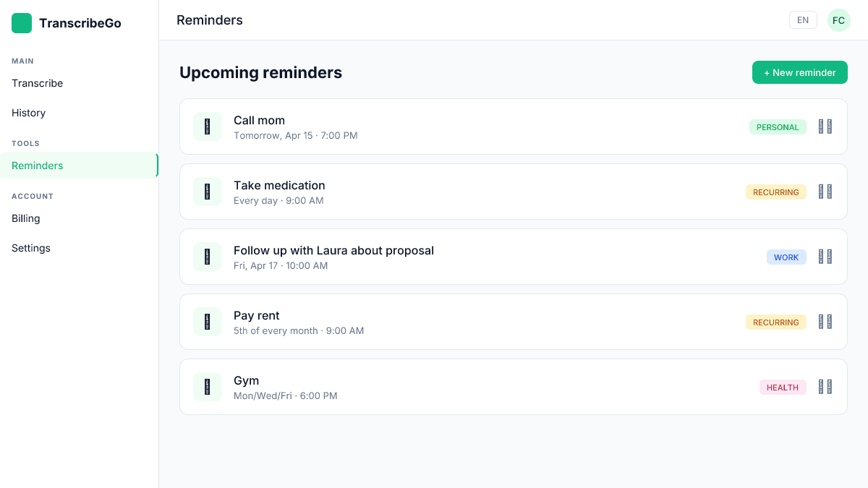The image size is (868, 488).
Task: Click the WORK tag on the Laura follow-up
Action: [786, 257]
